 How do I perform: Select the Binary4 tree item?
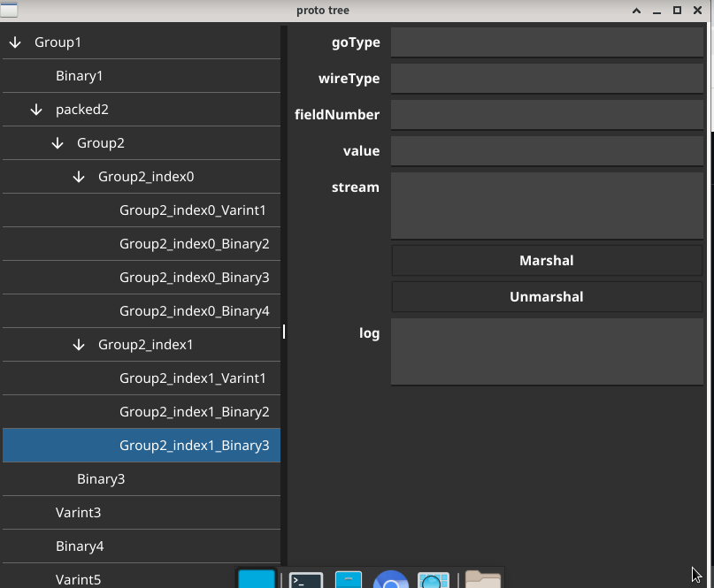point(80,546)
